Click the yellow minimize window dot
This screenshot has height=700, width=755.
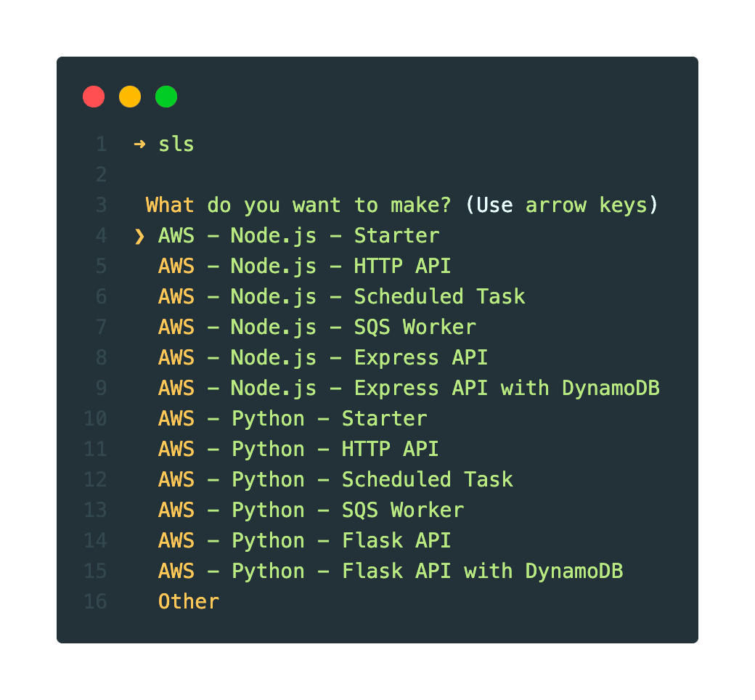point(130,97)
